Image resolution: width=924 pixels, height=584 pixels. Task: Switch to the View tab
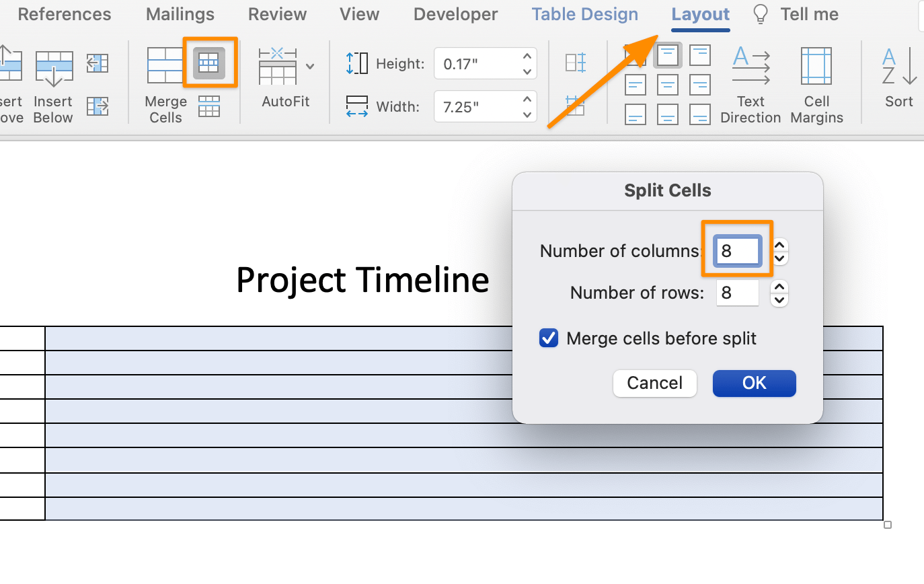(360, 14)
